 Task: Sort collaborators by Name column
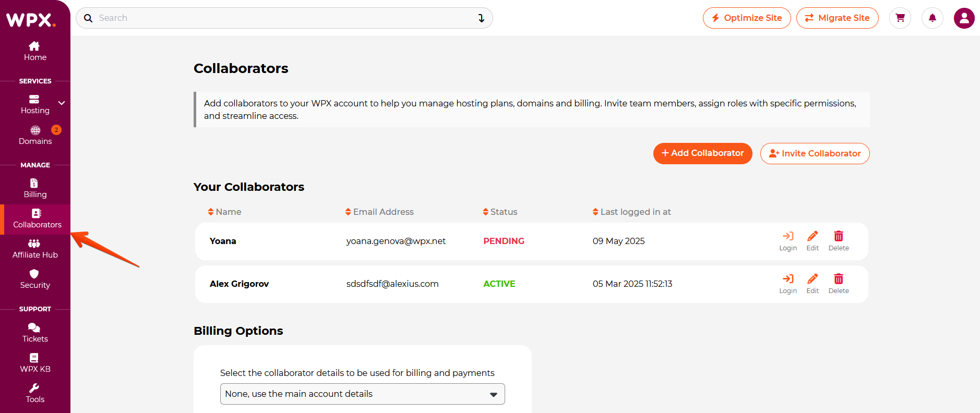(x=224, y=212)
